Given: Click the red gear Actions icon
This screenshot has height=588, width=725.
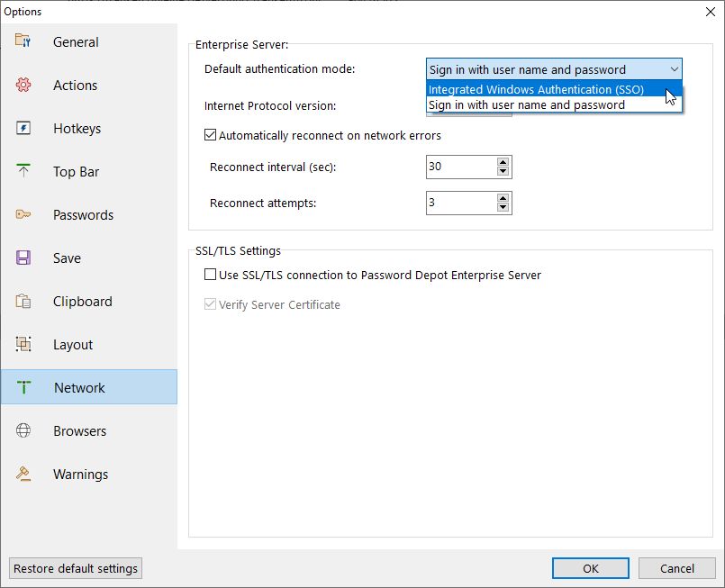Looking at the screenshot, I should click(23, 85).
